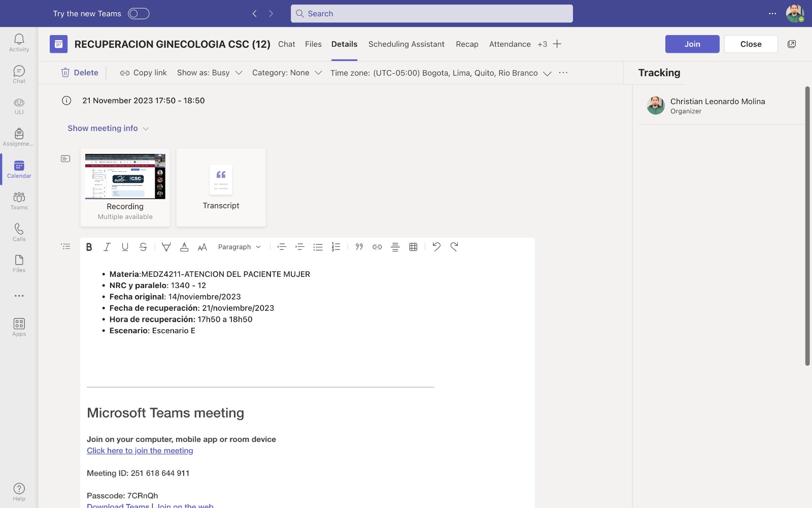Viewport: 812px width, 508px height.
Task: Click the Search input field
Action: [x=431, y=14]
